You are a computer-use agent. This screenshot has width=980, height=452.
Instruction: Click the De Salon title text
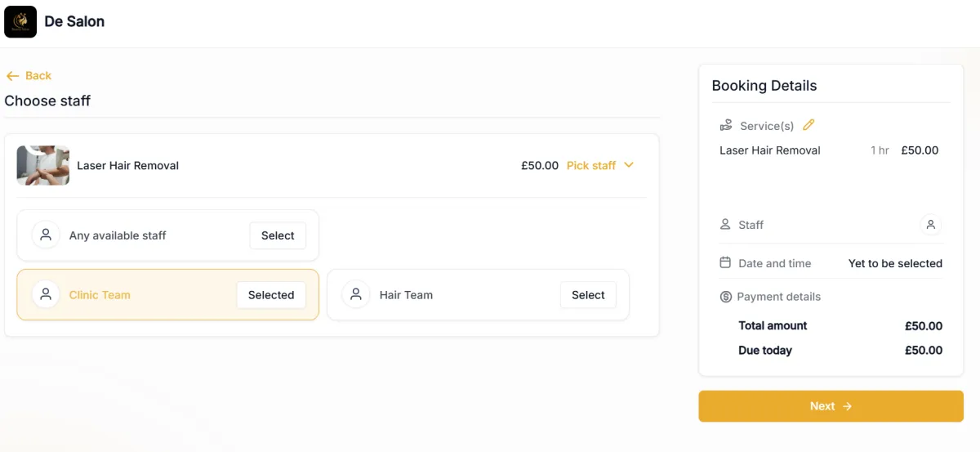[74, 21]
